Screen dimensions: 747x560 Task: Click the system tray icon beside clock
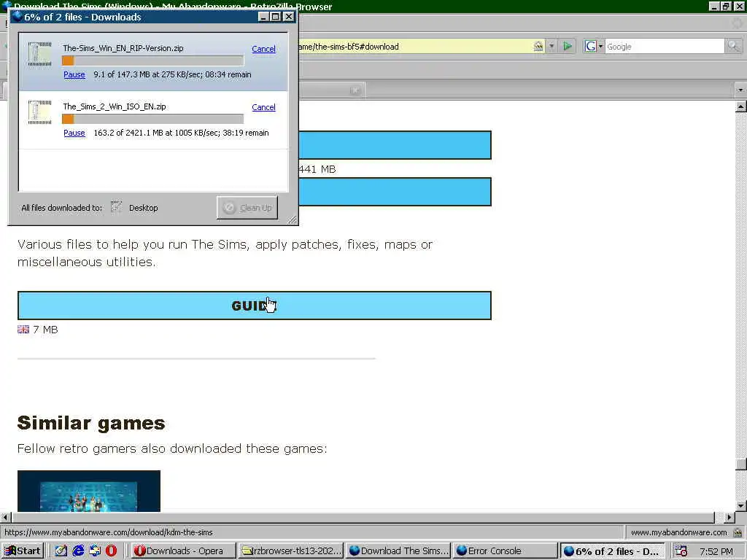[681, 551]
